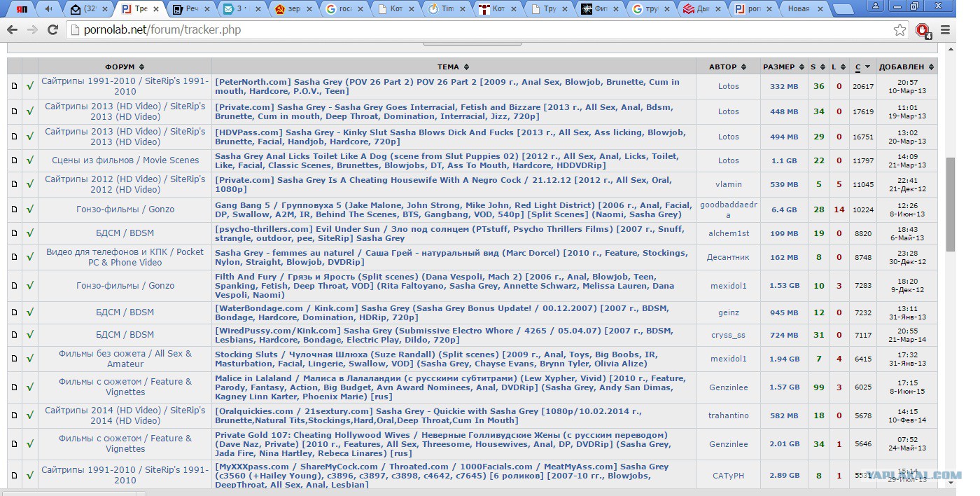The width and height of the screenshot is (980, 496).
Task: Click the document icon in the alchem1st row
Action: click(14, 233)
